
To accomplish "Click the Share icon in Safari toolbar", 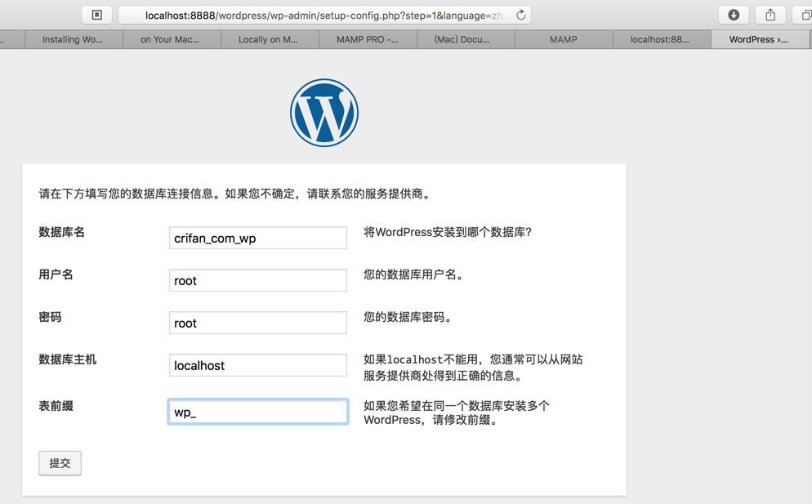I will [x=770, y=15].
